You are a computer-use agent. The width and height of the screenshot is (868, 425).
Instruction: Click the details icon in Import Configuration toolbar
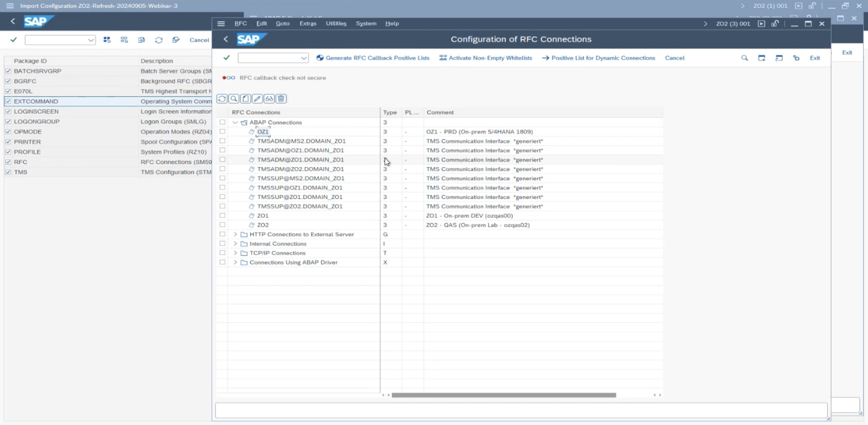pyautogui.click(x=141, y=40)
